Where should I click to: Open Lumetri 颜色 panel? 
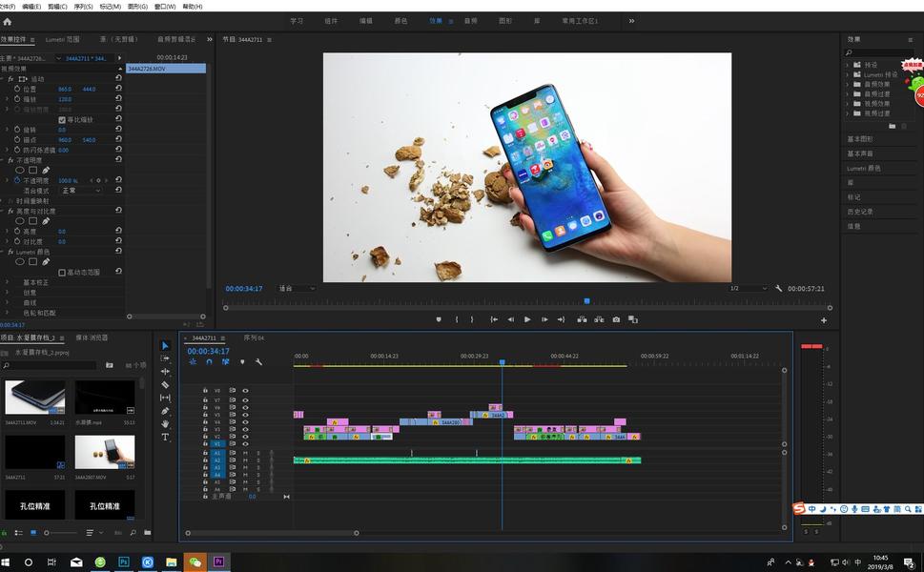[864, 168]
